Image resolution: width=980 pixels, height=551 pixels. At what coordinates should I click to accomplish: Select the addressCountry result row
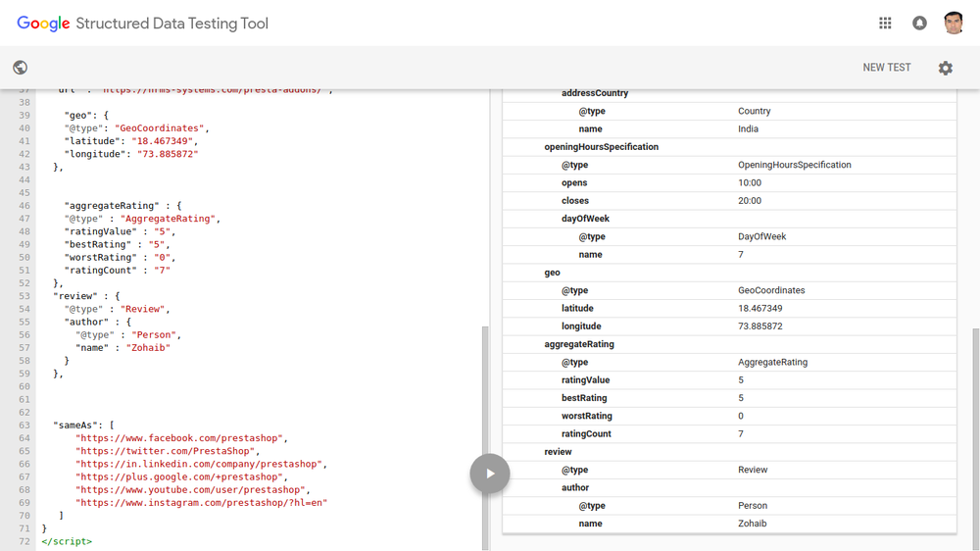pos(729,93)
